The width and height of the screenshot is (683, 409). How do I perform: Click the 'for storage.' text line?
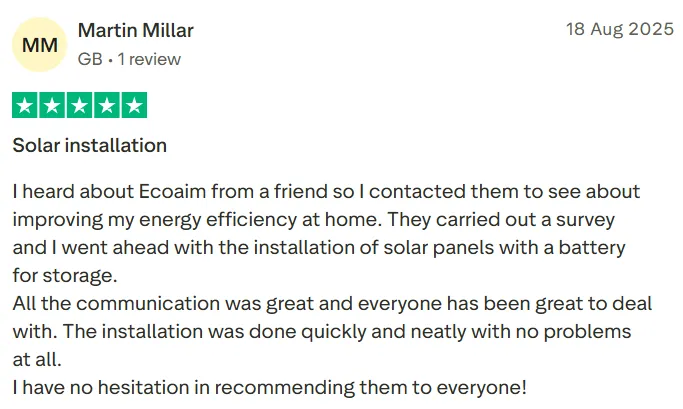65,275
